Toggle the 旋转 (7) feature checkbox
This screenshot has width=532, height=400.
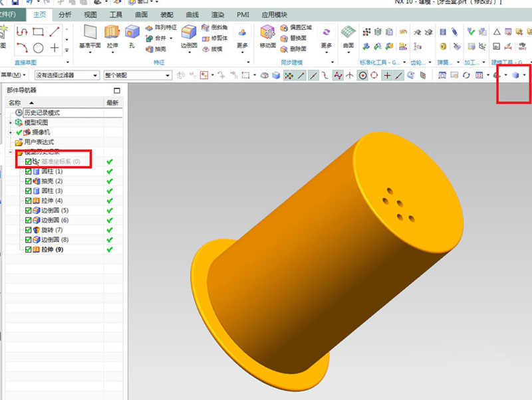(x=28, y=230)
